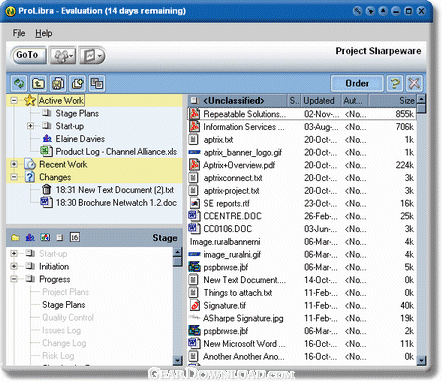The image size is (442, 382).
Task: Open the help question mark icon
Action: pos(395,83)
